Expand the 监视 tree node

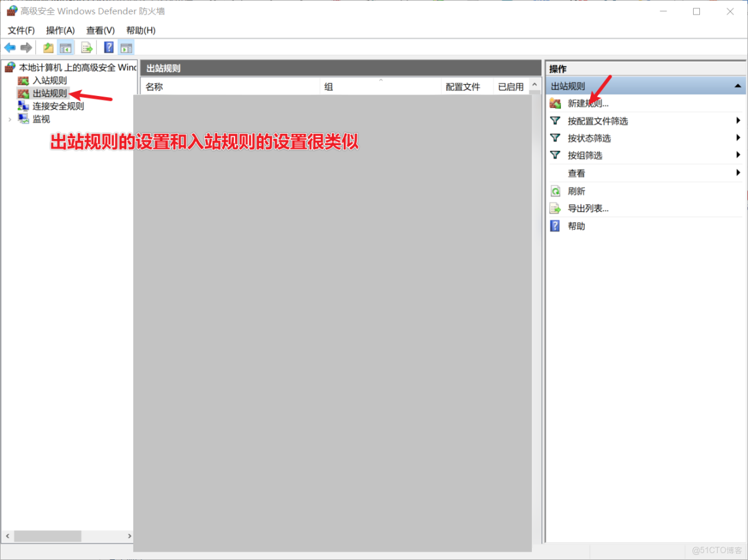(x=9, y=119)
